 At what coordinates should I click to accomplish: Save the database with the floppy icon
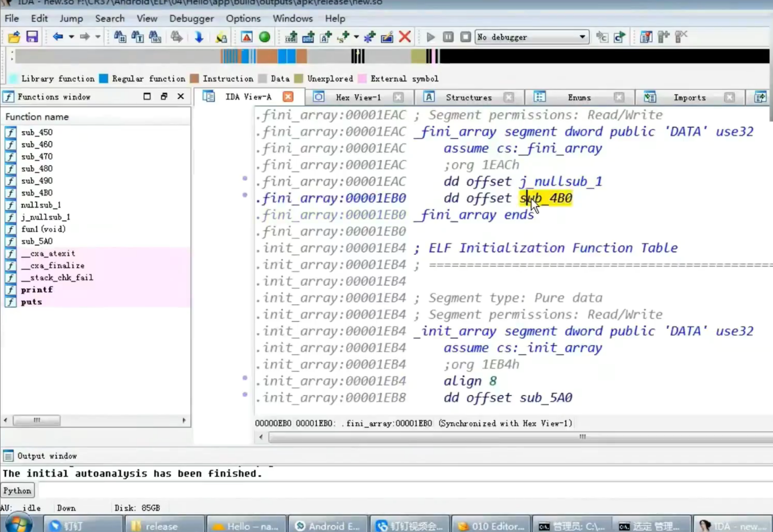[x=32, y=37]
